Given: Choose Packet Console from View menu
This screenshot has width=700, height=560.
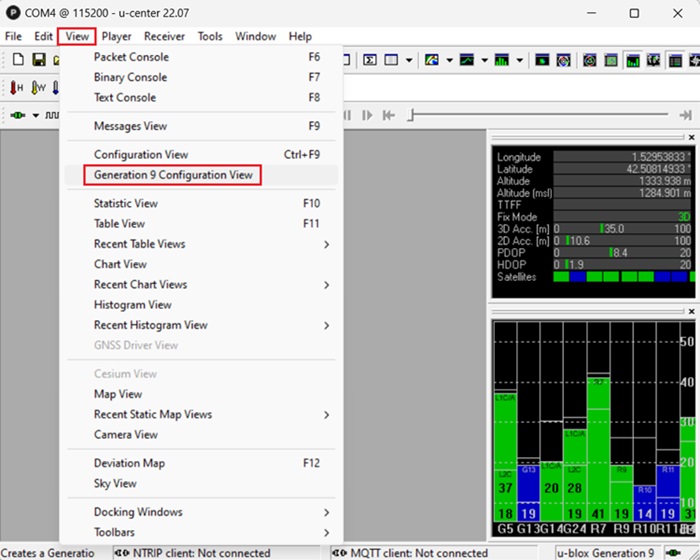Looking at the screenshot, I should tap(131, 57).
